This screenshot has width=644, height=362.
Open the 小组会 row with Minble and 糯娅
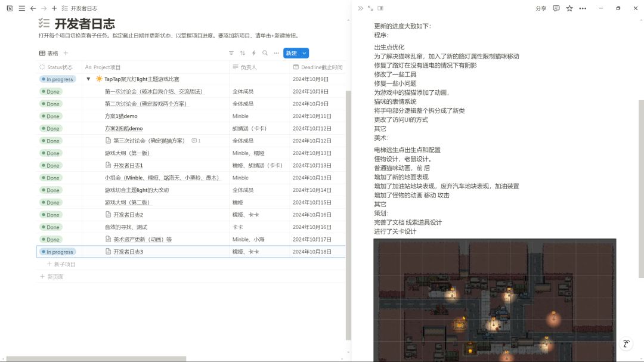pos(163,178)
